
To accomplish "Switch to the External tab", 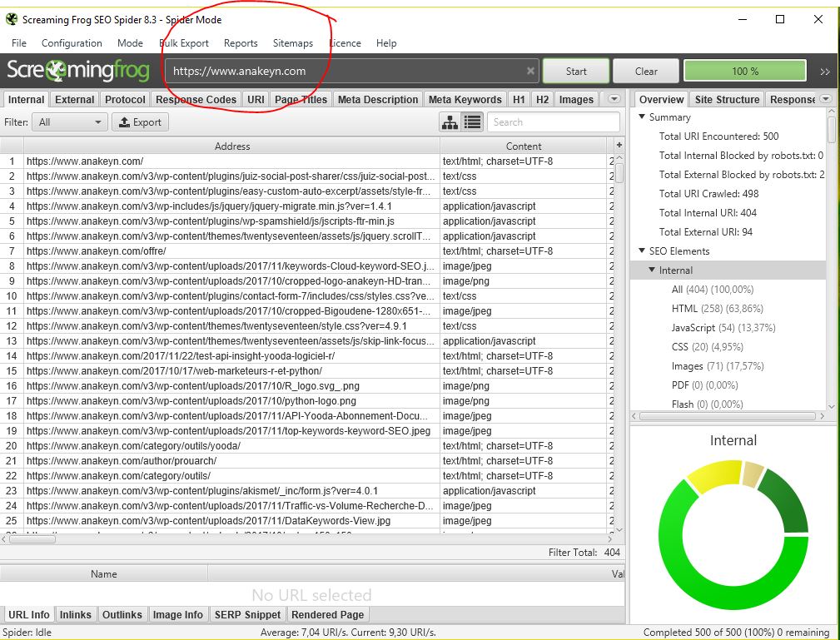I will (x=74, y=100).
